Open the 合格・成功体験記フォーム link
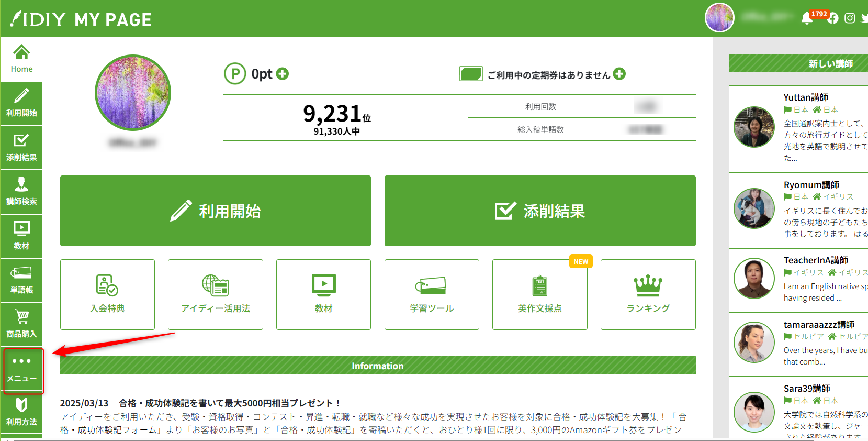The width and height of the screenshot is (868, 441). point(108,430)
